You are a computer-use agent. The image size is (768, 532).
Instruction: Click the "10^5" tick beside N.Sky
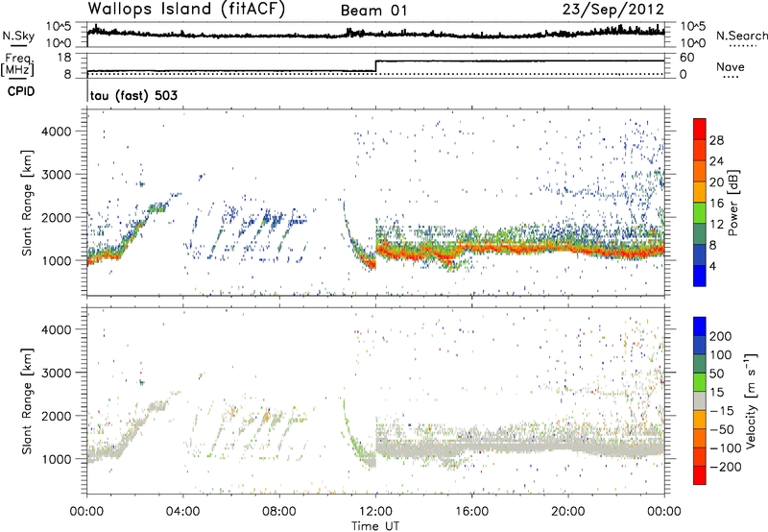click(59, 27)
